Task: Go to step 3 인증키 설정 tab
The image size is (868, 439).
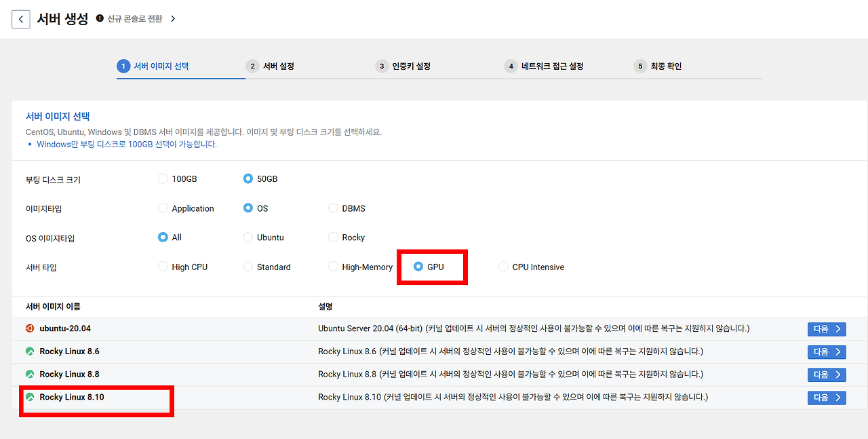Action: (403, 66)
